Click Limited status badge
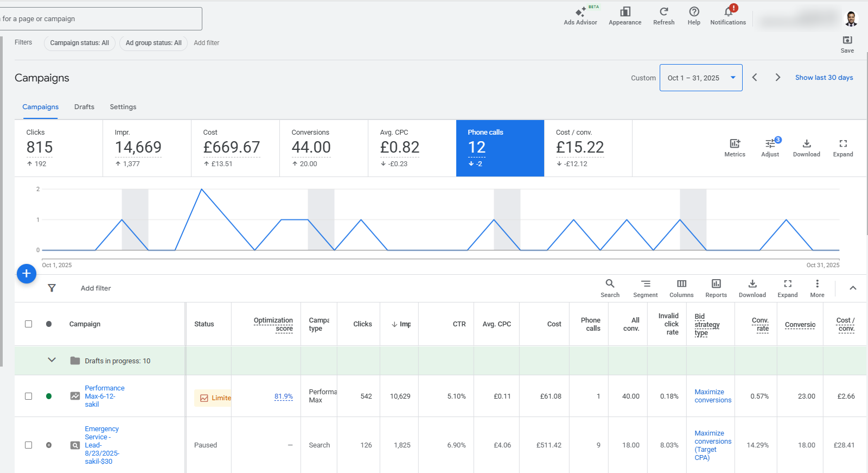Viewport: 868px width, 473px height. pos(213,398)
